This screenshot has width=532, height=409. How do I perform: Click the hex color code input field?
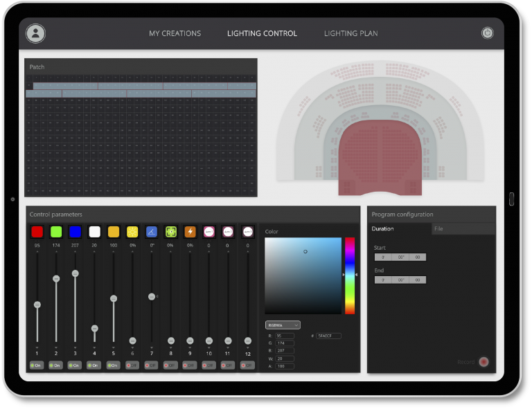(x=328, y=336)
